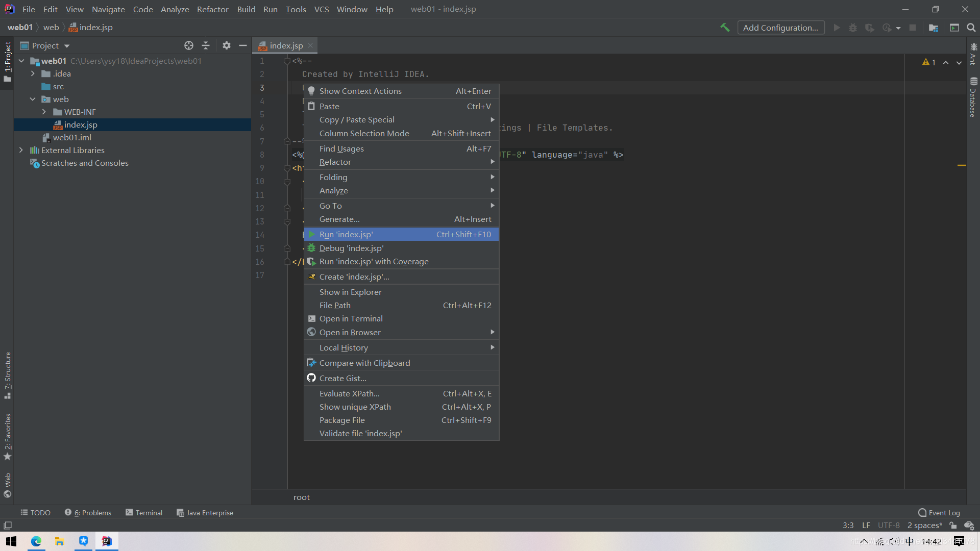Expand the .idea folder

[33, 73]
